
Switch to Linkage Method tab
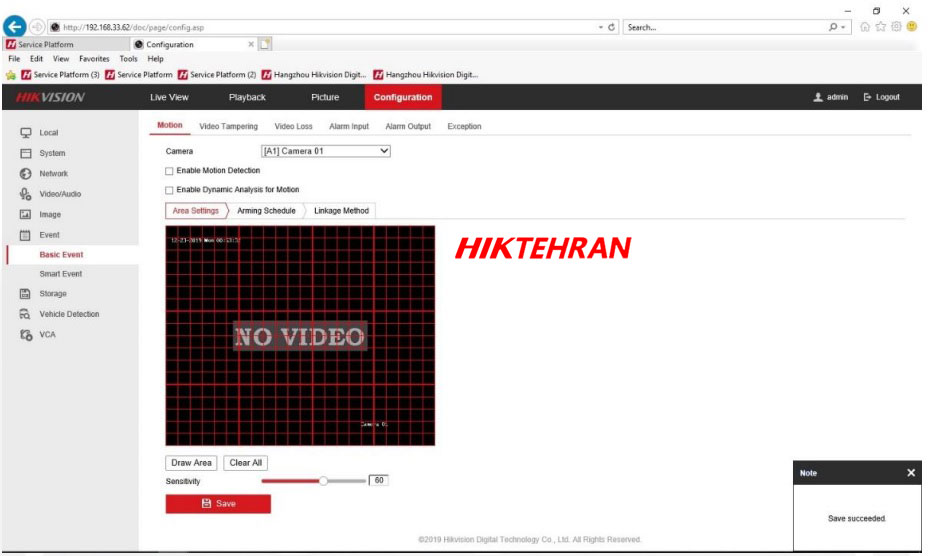341,211
